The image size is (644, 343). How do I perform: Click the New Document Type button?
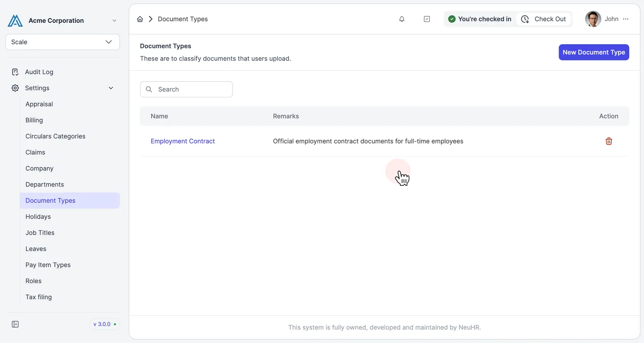(x=594, y=52)
